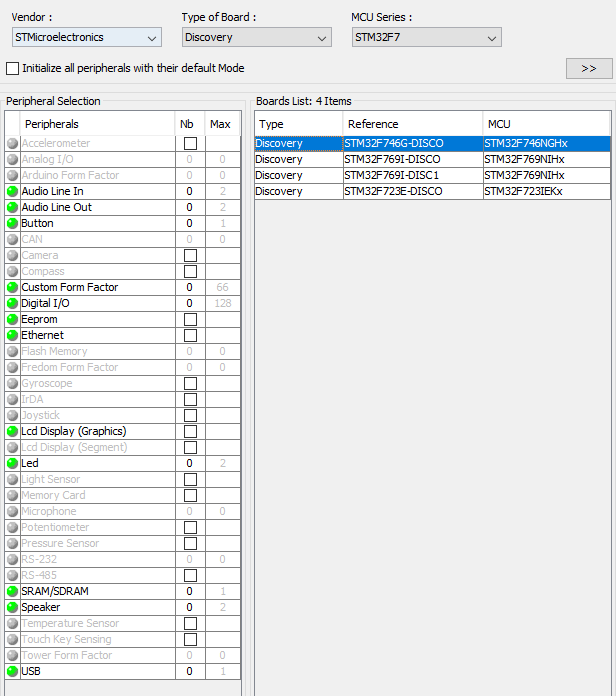Click the gray indicator next to Microphone

pyautogui.click(x=12, y=511)
